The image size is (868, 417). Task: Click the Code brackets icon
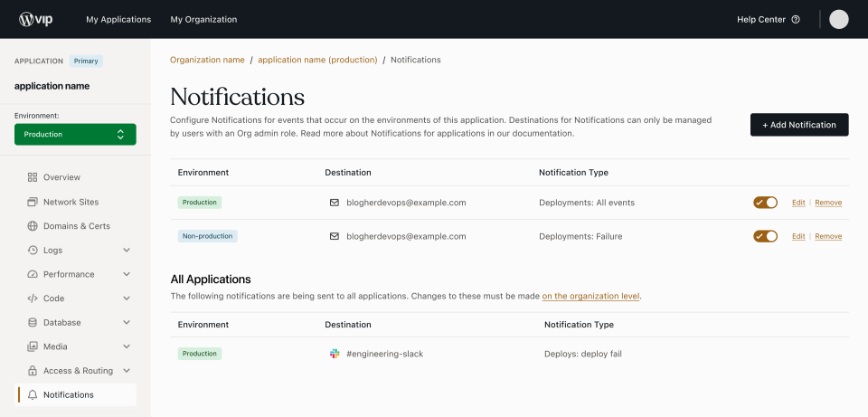point(33,299)
